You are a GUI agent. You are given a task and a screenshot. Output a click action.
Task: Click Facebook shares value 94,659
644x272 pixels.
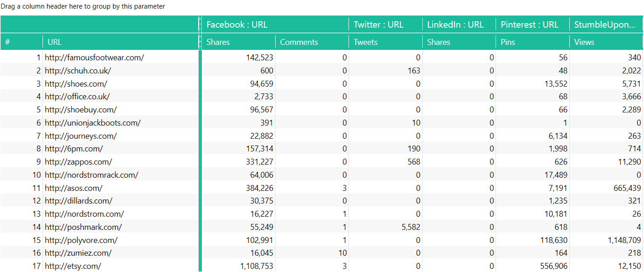click(x=239, y=84)
